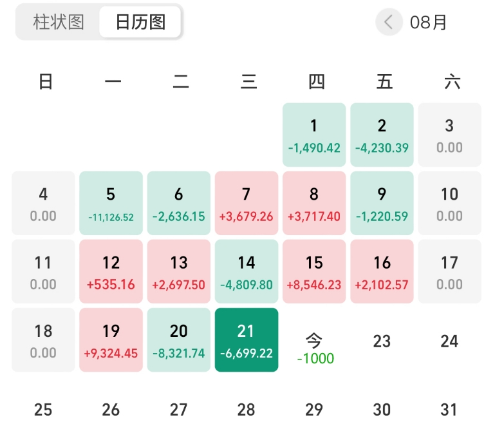The width and height of the screenshot is (504, 422).
Task: Open day 19 cell showing +9,324.45
Action: point(111,340)
